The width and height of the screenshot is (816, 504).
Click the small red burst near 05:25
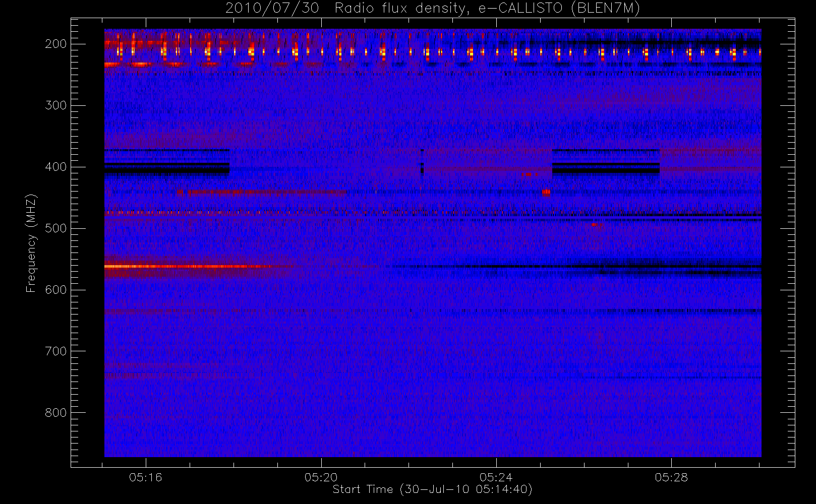[546, 192]
